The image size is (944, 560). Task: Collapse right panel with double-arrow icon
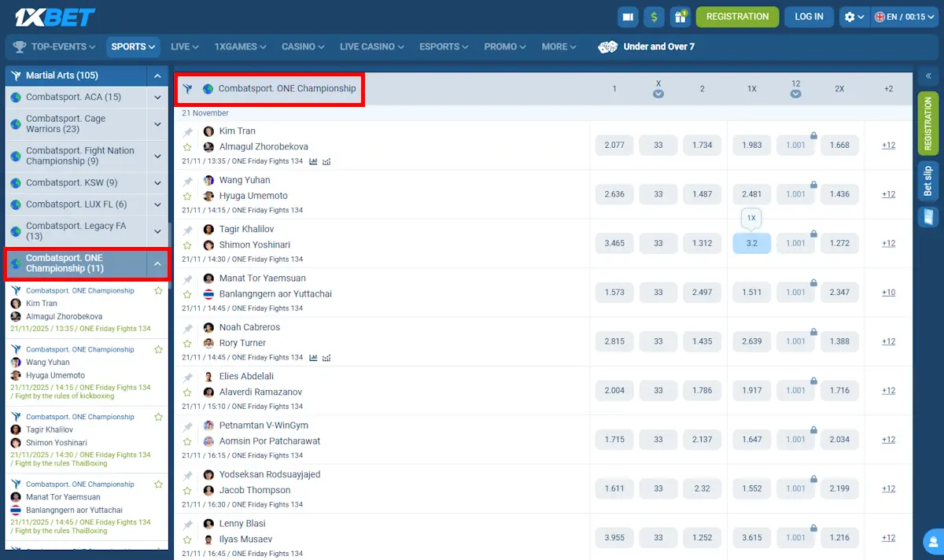928,76
